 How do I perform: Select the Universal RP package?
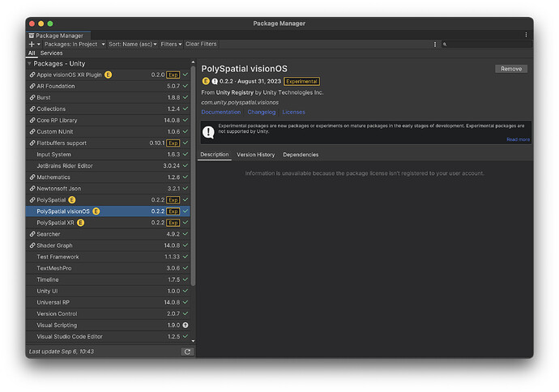coord(108,303)
